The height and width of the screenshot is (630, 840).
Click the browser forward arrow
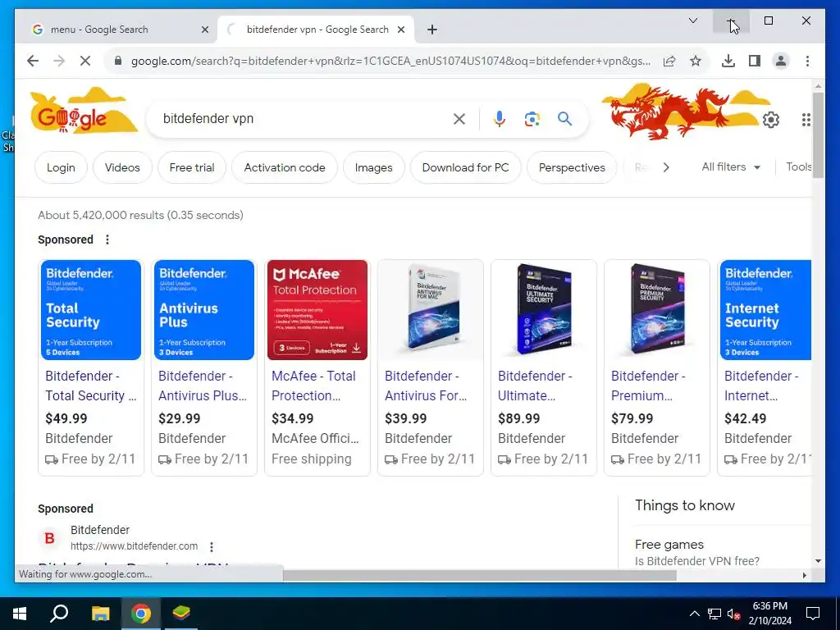tap(59, 61)
